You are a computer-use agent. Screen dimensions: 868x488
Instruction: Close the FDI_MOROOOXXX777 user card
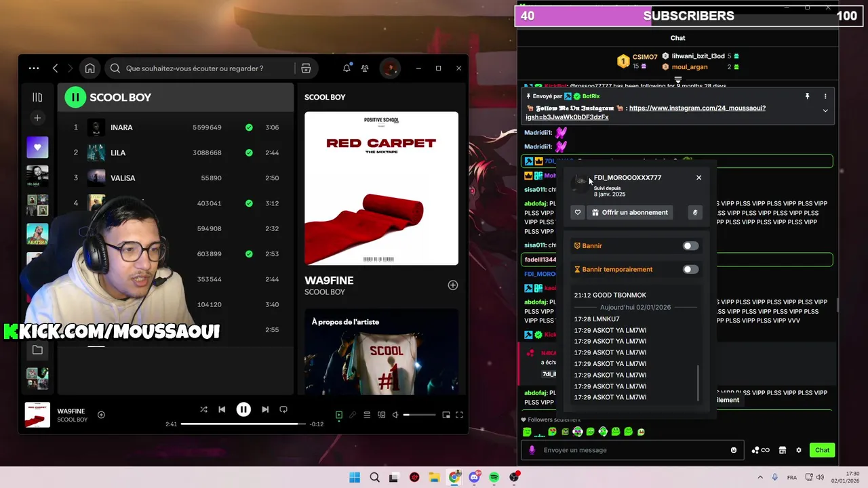coord(698,178)
